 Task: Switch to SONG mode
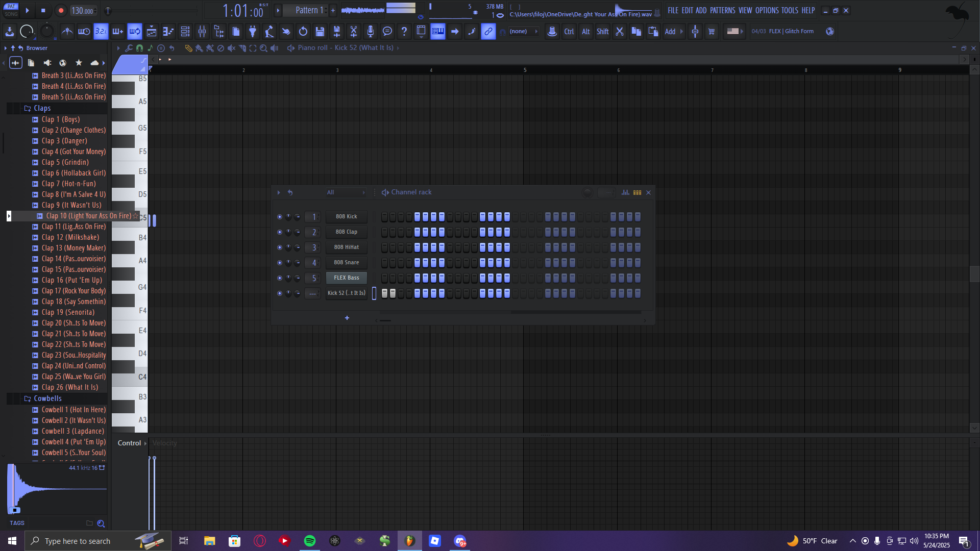coord(11,14)
